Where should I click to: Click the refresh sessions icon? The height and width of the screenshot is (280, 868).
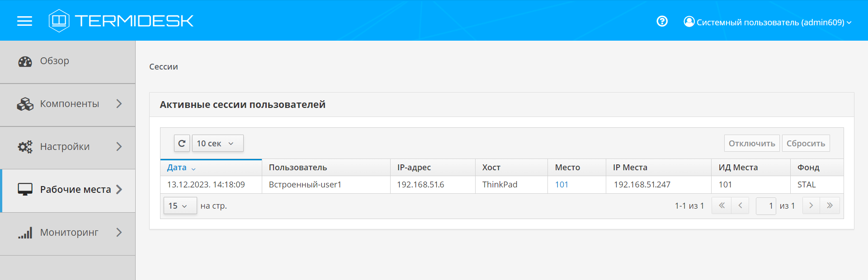coord(182,143)
